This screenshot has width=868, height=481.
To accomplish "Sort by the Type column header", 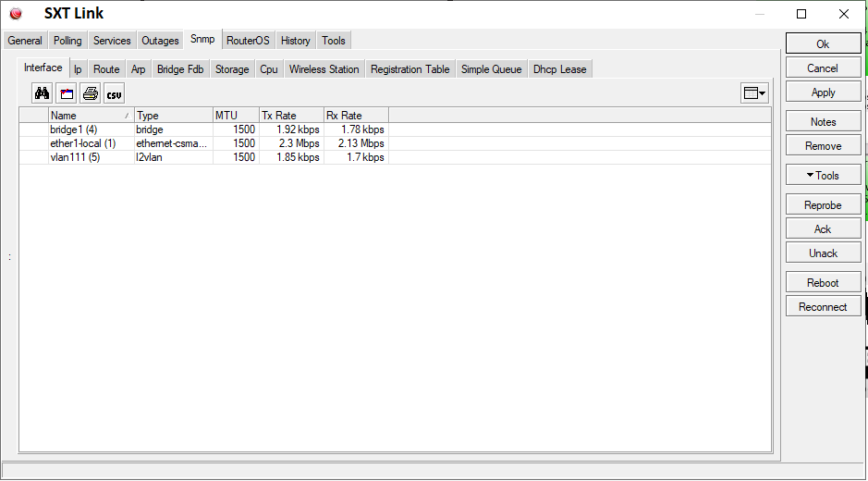I will click(174, 116).
